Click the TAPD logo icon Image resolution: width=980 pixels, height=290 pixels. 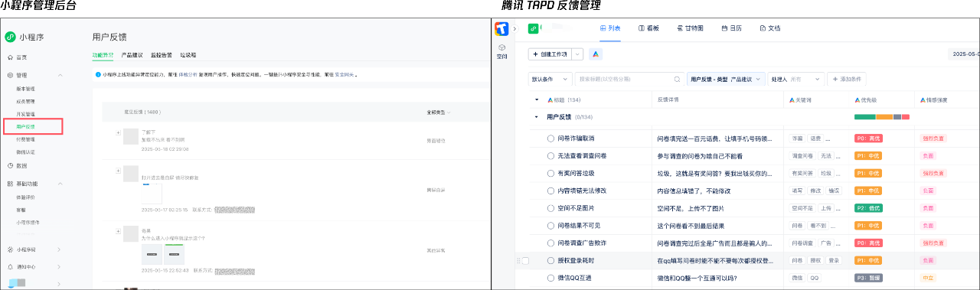(501, 29)
